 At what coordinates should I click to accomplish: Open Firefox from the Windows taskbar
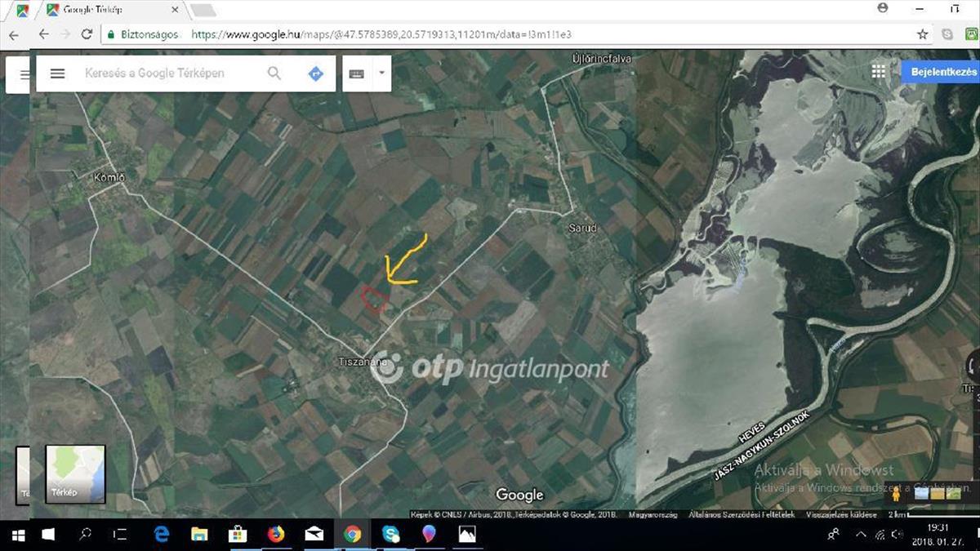click(x=276, y=535)
